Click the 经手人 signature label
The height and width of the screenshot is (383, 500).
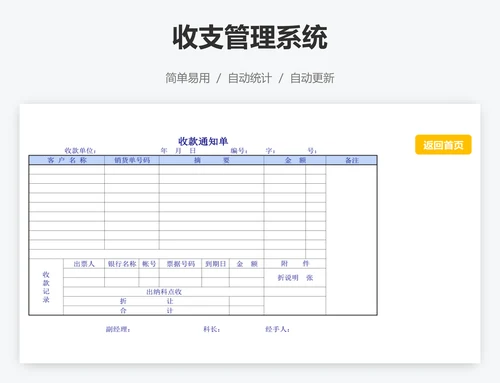coord(277,329)
